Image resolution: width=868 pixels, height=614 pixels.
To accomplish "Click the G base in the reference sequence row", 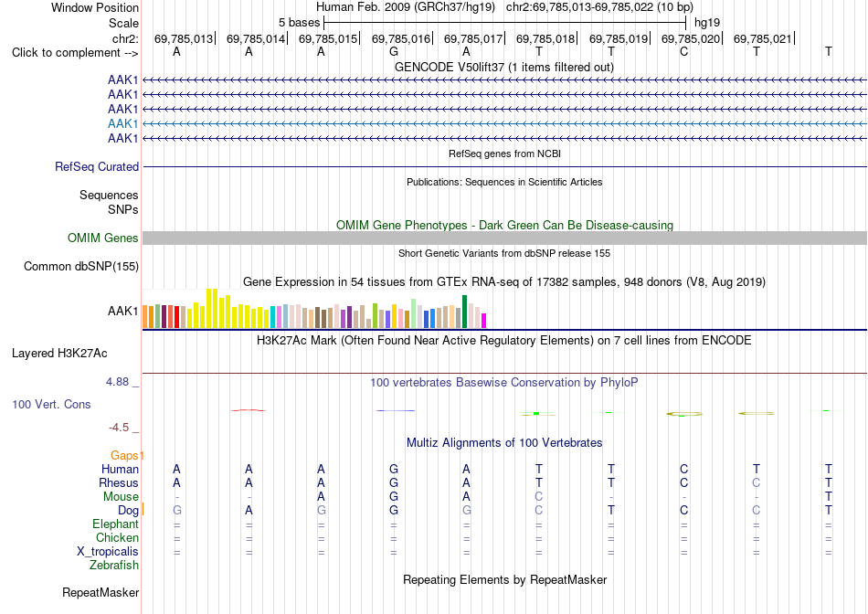I will coord(394,51).
